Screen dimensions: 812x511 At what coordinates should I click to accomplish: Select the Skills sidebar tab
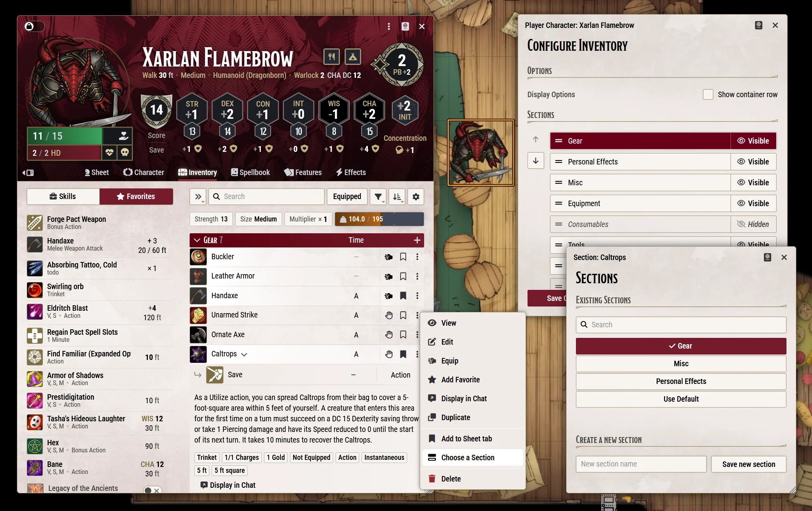pyautogui.click(x=63, y=196)
